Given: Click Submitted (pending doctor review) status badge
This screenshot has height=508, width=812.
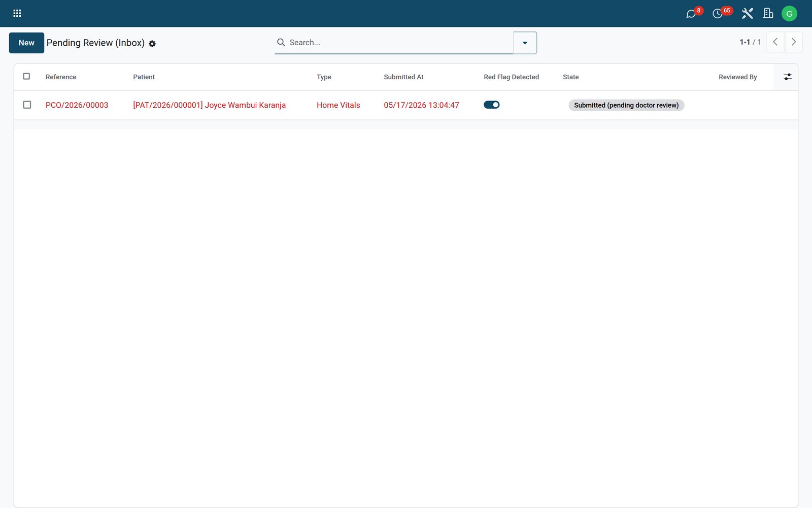Looking at the screenshot, I should coord(626,105).
